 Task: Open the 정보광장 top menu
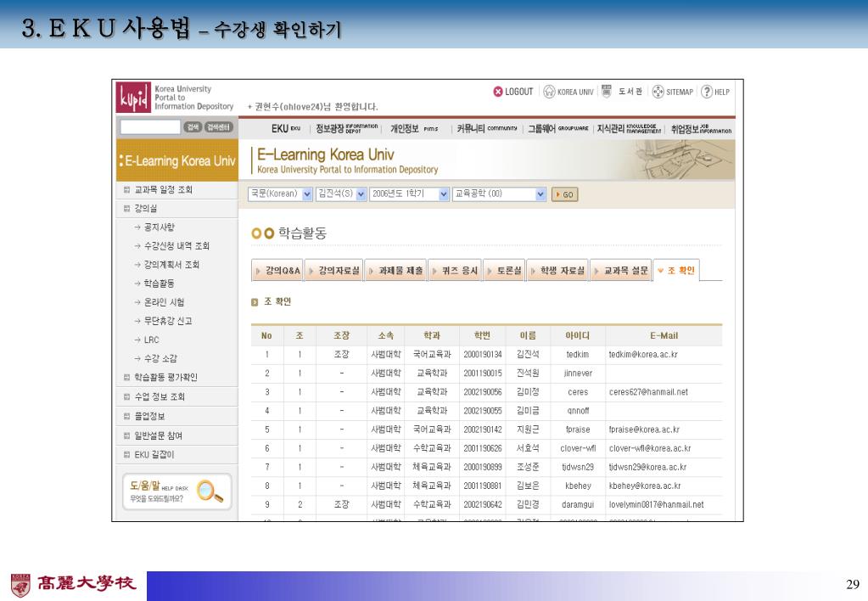click(x=346, y=128)
